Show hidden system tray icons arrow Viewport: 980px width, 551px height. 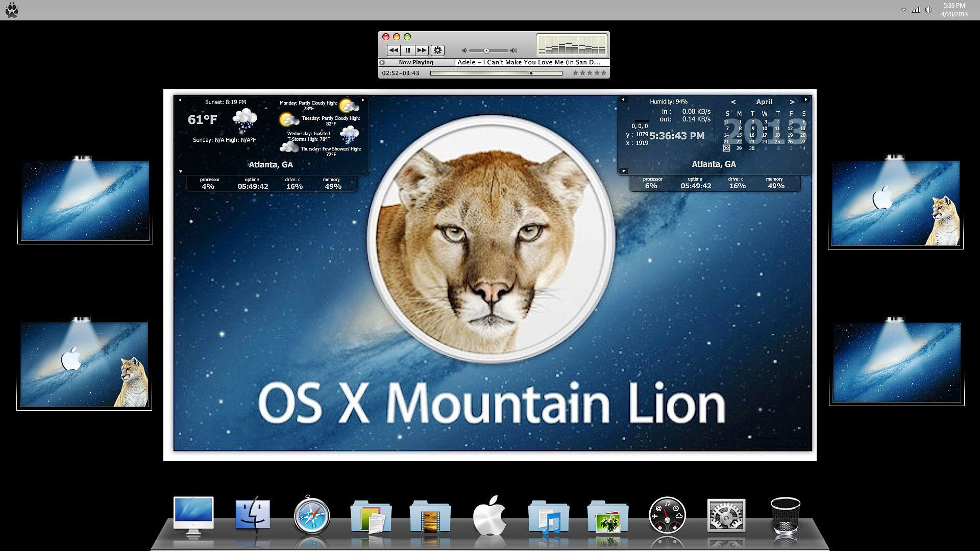pyautogui.click(x=903, y=10)
